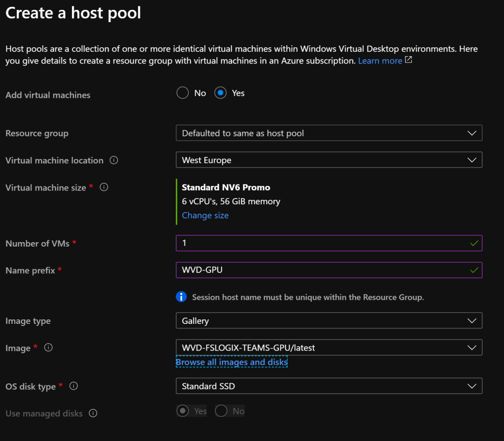This screenshot has width=504, height=441.
Task: Click info icon beside OS disk type
Action: click(73, 386)
